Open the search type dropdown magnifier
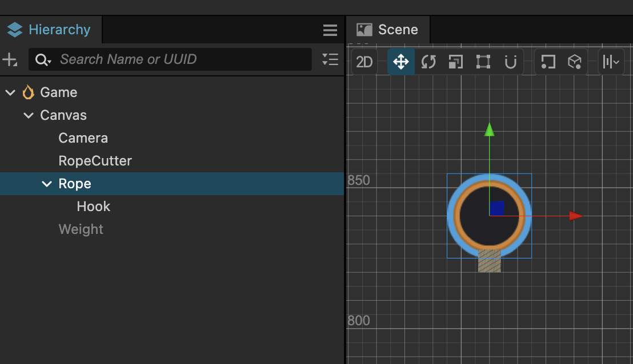 click(43, 59)
